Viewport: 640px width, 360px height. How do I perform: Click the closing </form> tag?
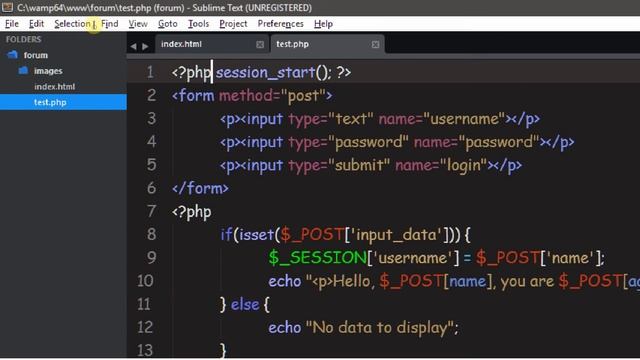pyautogui.click(x=200, y=189)
